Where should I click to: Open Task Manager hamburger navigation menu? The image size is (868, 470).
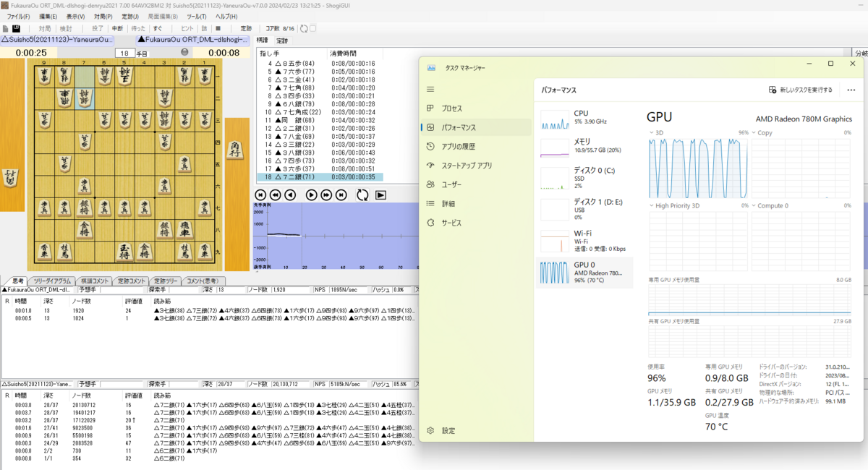430,90
